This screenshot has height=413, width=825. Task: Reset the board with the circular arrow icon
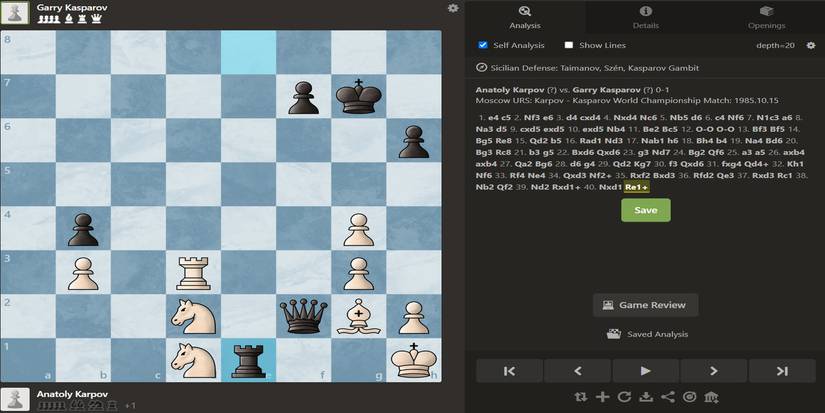pos(624,397)
